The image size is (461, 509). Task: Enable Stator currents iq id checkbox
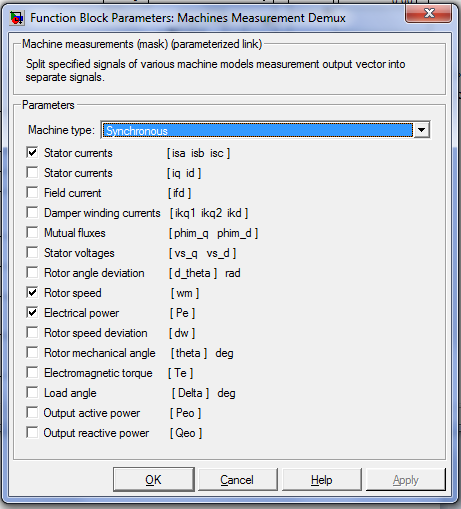click(32, 173)
